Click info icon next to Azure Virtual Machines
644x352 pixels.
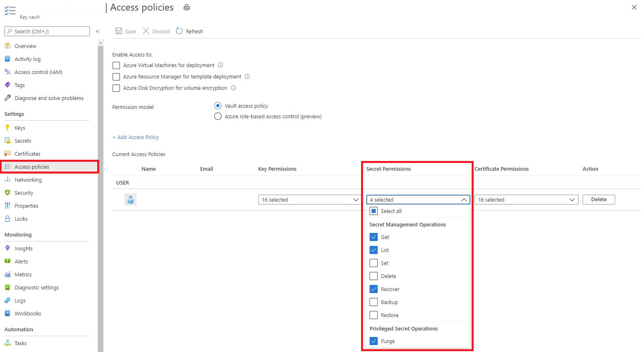point(220,65)
